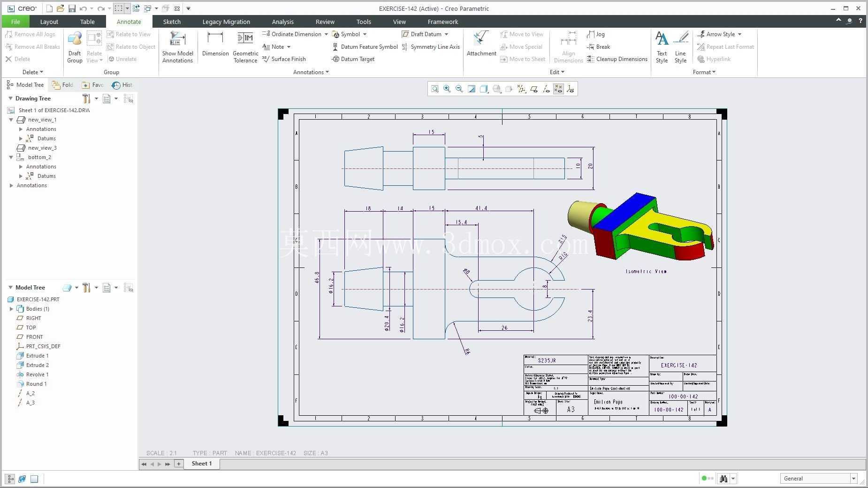Image resolution: width=868 pixels, height=488 pixels.
Task: Click the Break tool
Action: [599, 47]
